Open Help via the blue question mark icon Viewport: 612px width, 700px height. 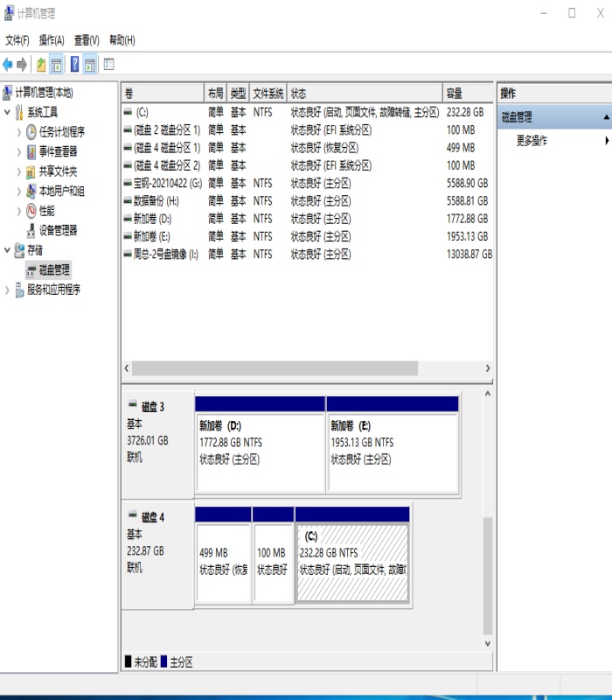point(74,64)
